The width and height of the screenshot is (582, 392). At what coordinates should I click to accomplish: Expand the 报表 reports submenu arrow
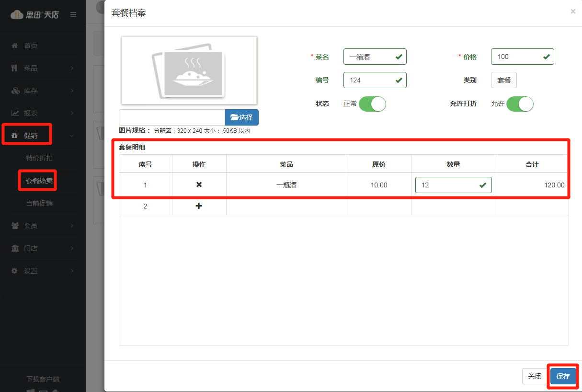(72, 113)
